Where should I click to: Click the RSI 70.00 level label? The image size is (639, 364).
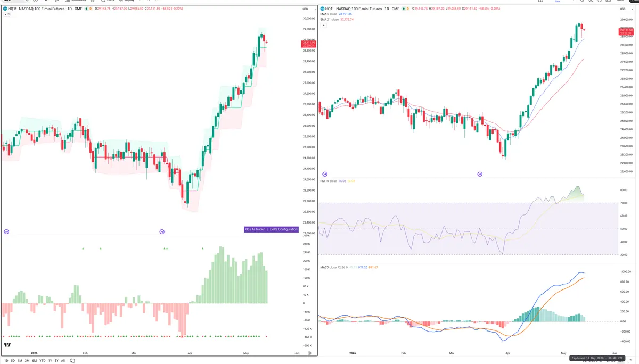pos(624,203)
